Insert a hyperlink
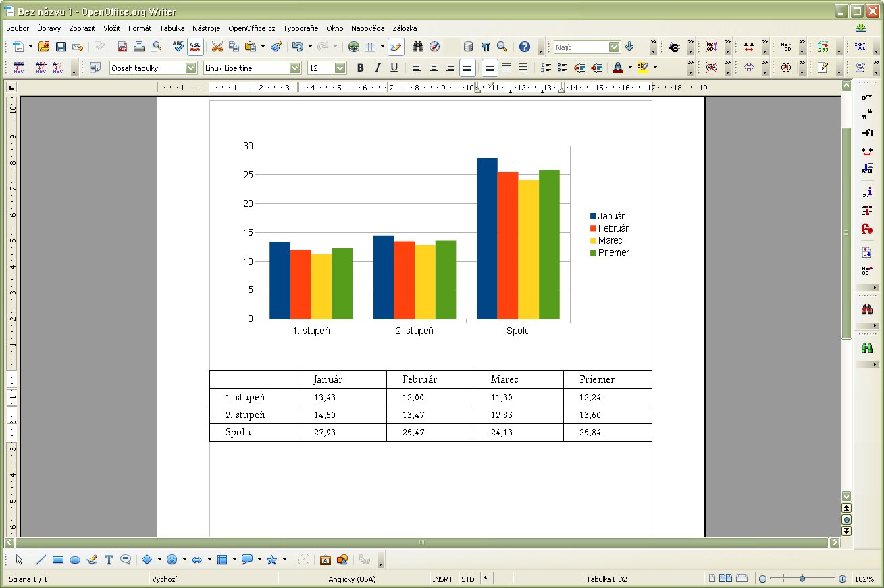The height and width of the screenshot is (588, 884). pyautogui.click(x=354, y=47)
